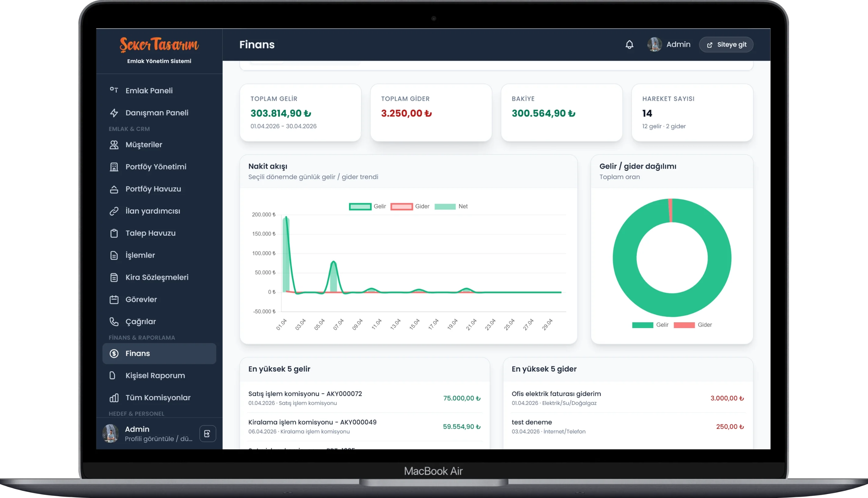Toggle Gider in the donut chart legend
The width and height of the screenshot is (868, 498).
(x=692, y=325)
